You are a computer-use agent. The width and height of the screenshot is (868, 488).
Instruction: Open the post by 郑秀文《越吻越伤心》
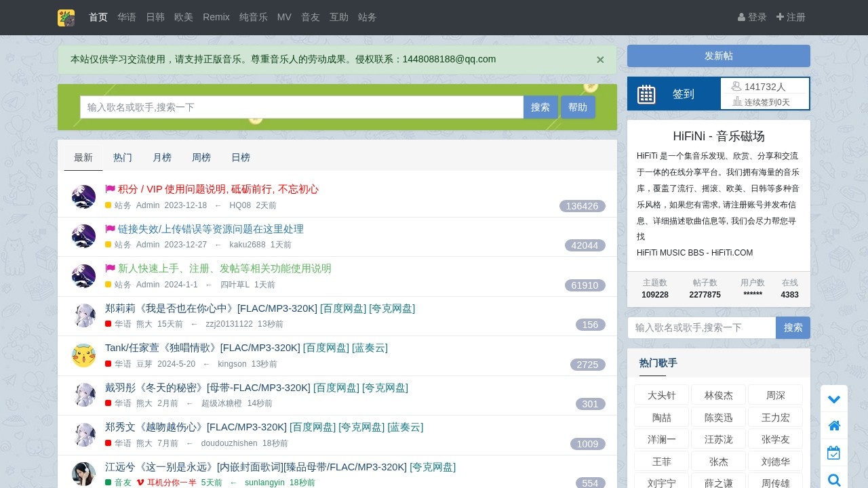[x=195, y=427]
